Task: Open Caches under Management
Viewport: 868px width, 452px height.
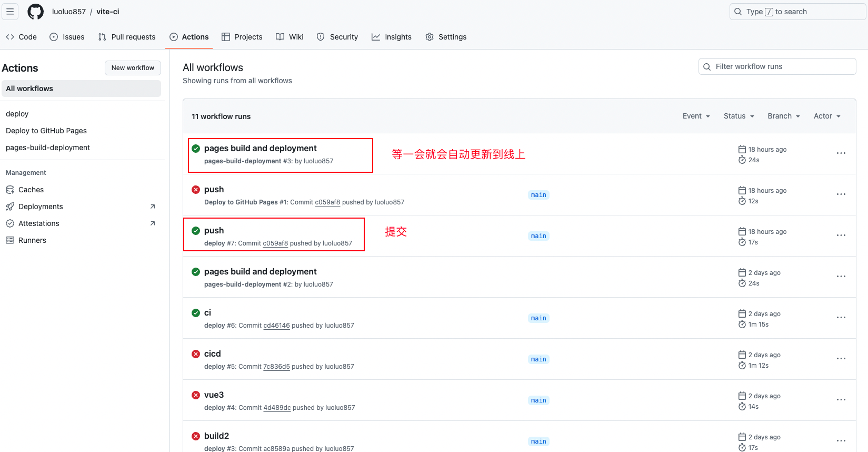Action: click(31, 190)
